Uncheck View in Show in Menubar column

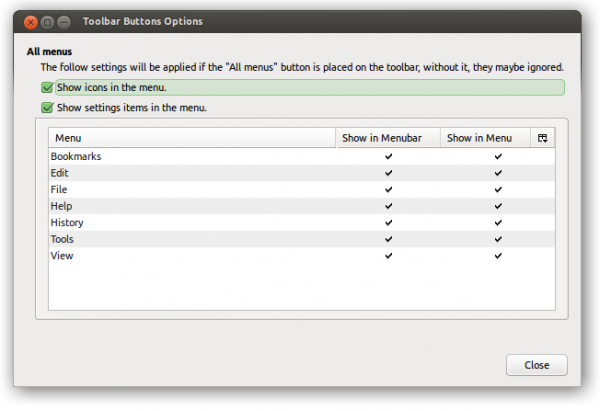pyautogui.click(x=388, y=256)
